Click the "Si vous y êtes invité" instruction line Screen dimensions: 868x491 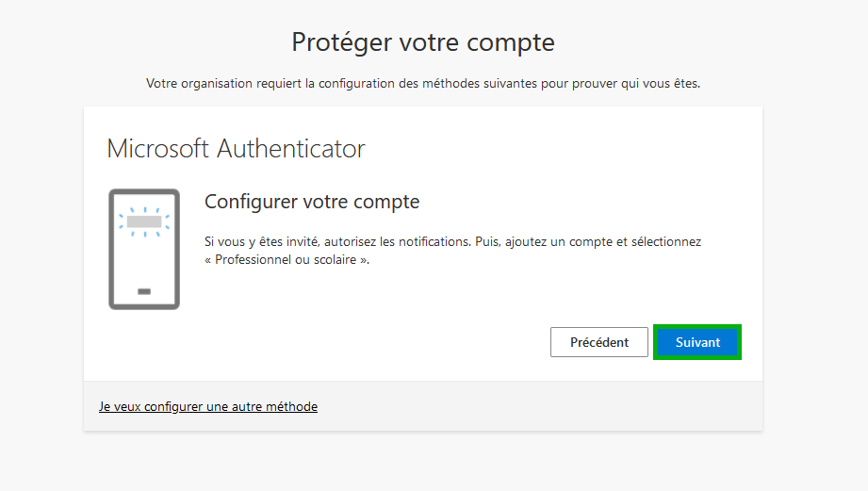pos(452,242)
